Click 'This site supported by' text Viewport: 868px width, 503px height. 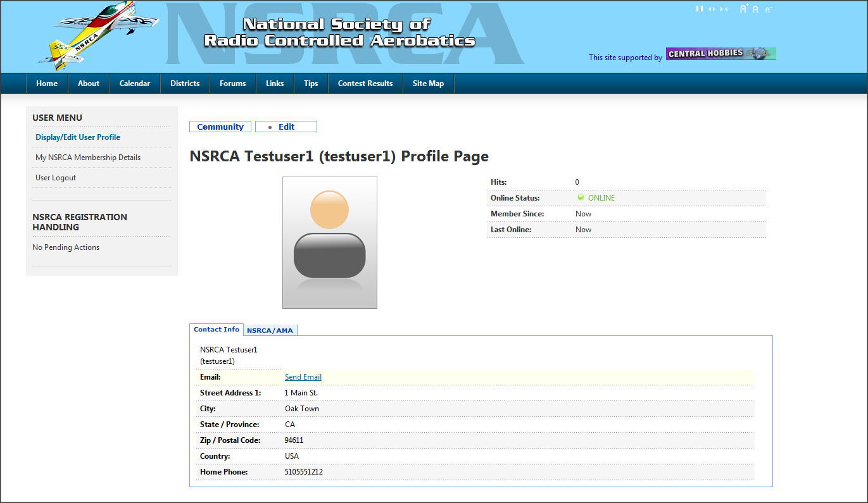pyautogui.click(x=626, y=58)
